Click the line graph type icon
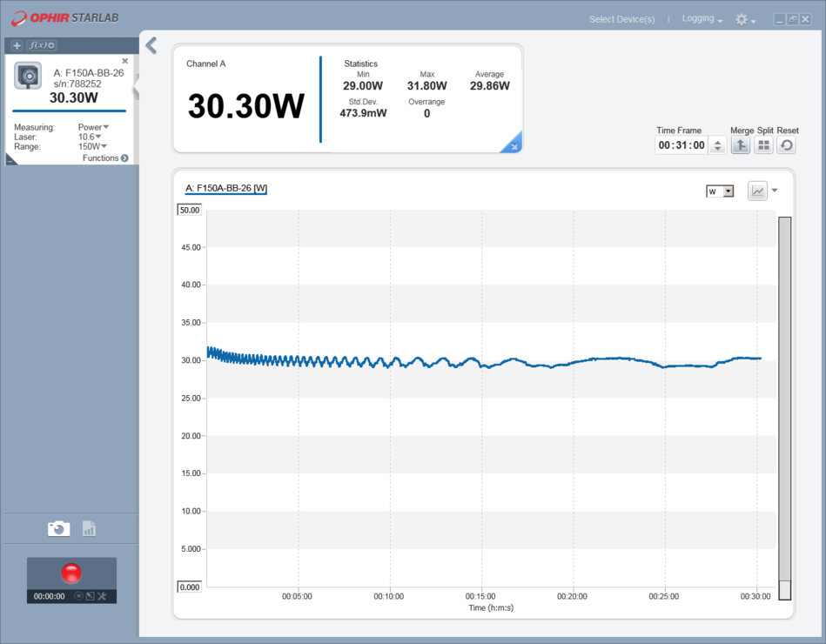Viewport: 826px width, 644px height. (757, 191)
